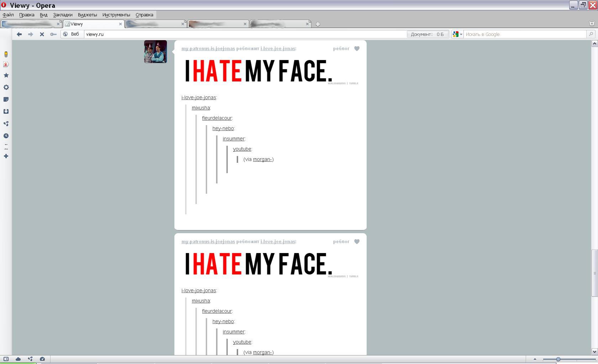The width and height of the screenshot is (598, 364).
Task: Open the Закладки menu
Action: tap(63, 15)
